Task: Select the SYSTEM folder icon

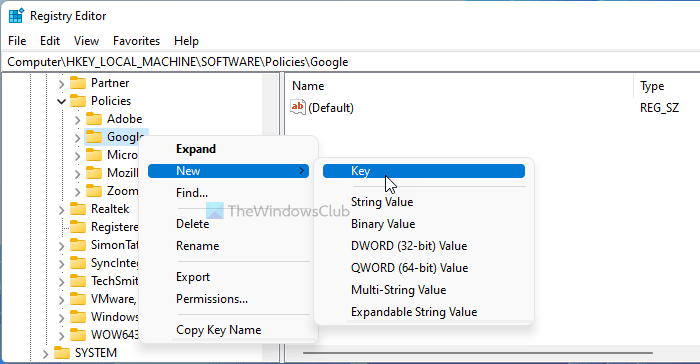Action: [x=62, y=353]
